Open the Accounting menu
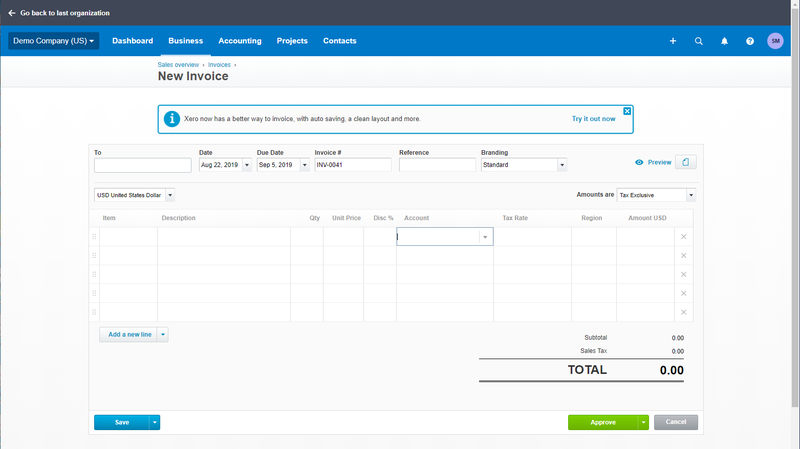Screen dimensions: 800x449 click(240, 41)
